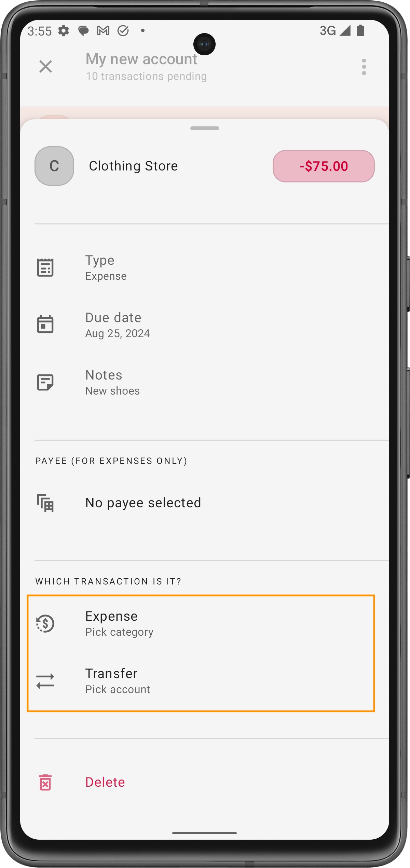Change the transaction Type from Expense
410x868 pixels.
tap(204, 267)
